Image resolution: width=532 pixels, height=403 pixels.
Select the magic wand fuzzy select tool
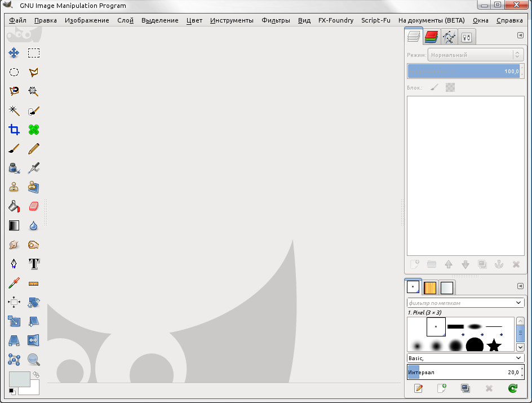(14, 110)
